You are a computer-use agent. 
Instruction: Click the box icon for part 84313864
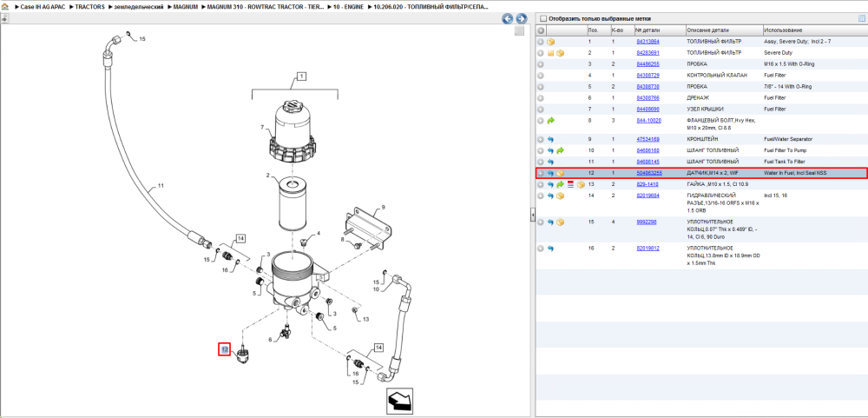pos(551,42)
